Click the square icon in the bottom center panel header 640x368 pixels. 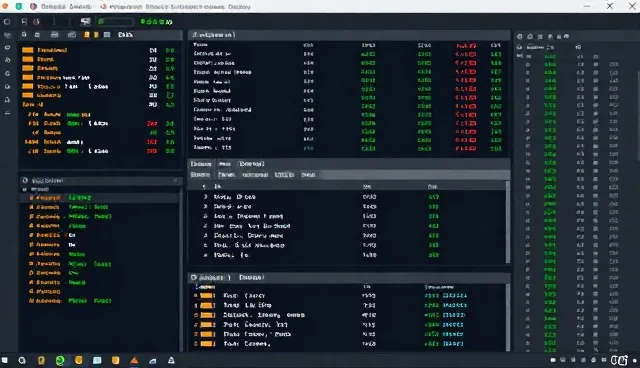pyautogui.click(x=194, y=277)
